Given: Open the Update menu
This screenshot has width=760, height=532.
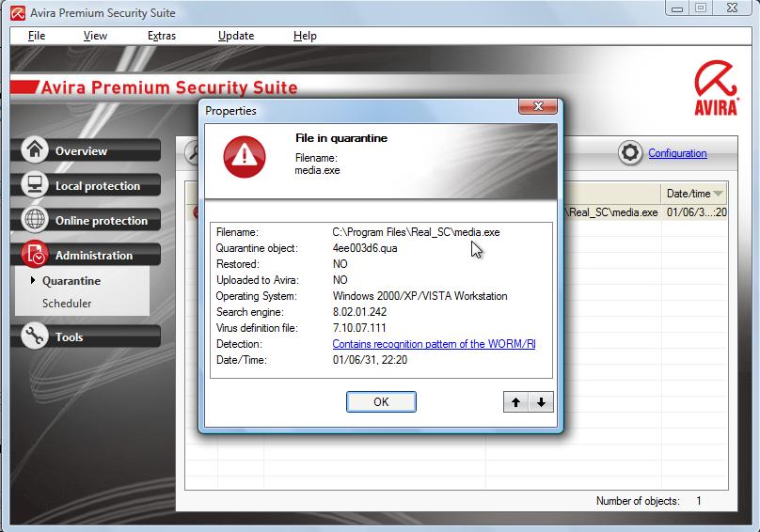Looking at the screenshot, I should pos(235,36).
